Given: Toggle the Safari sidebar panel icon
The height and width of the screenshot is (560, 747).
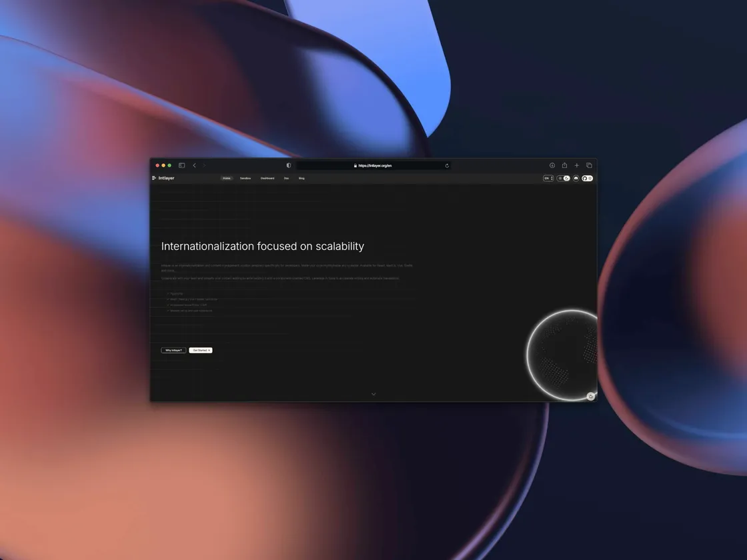Looking at the screenshot, I should [x=181, y=165].
